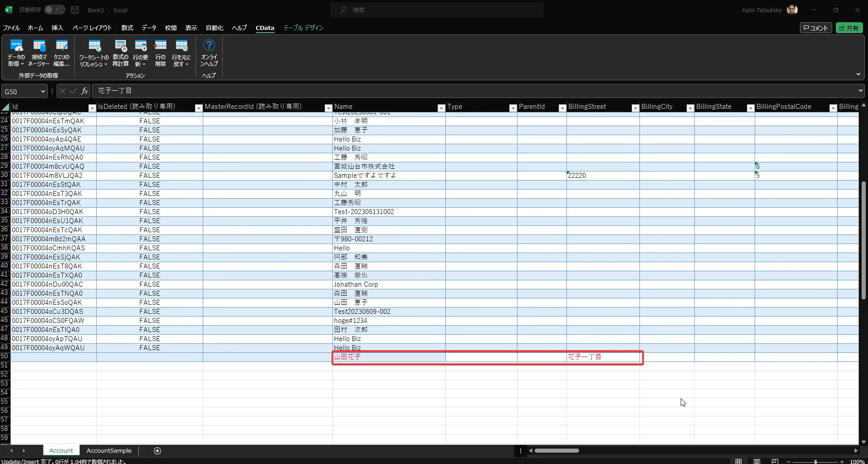Expand the Name Box dropdown for G50

[43, 92]
